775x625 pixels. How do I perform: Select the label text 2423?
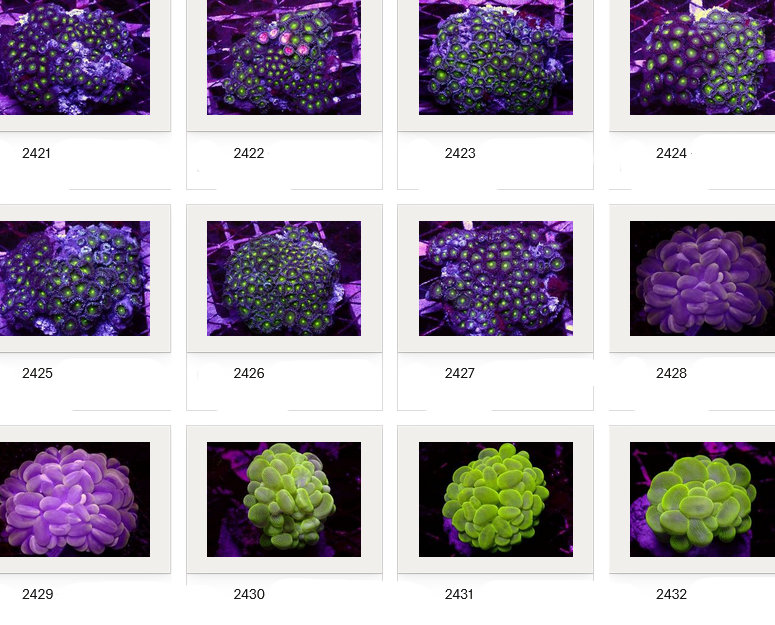click(x=460, y=153)
